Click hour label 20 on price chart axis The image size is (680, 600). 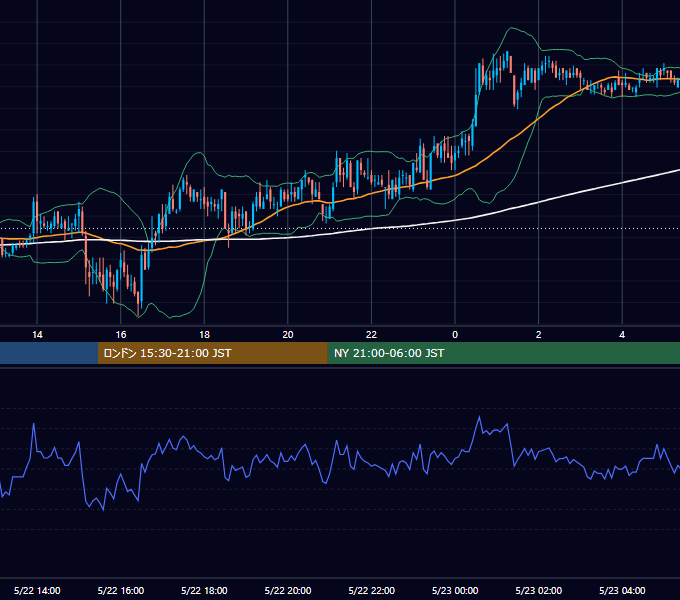288,335
